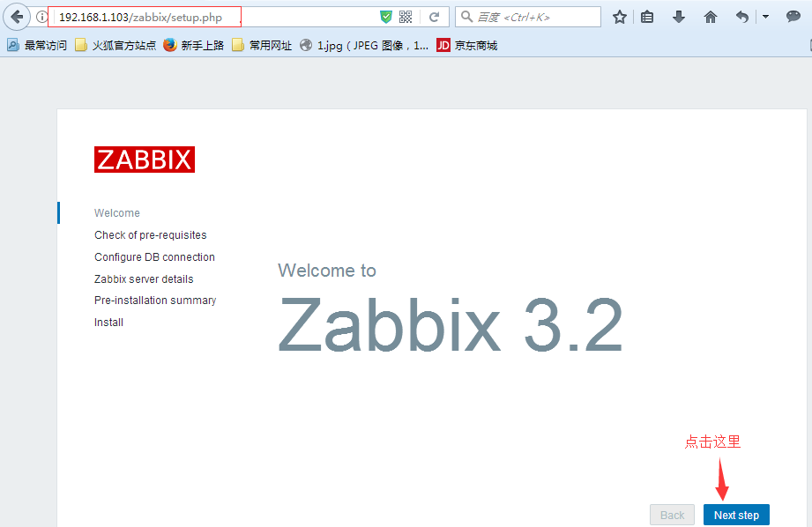
Task: Open the 火狐官方站点 bookmark folder
Action: 115,45
